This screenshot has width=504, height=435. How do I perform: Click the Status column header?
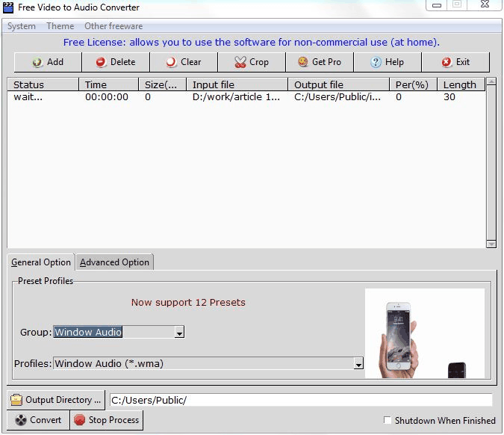click(x=43, y=84)
